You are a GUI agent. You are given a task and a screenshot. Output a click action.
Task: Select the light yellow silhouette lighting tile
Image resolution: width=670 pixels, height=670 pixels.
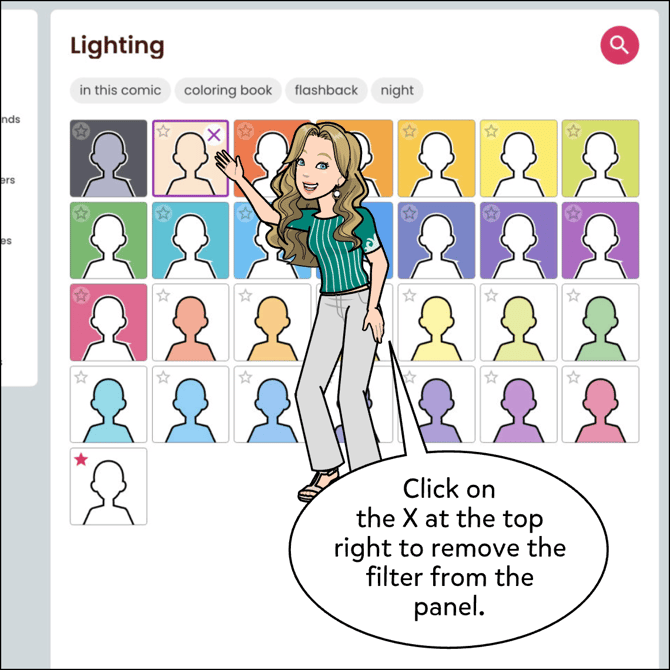pos(436,322)
